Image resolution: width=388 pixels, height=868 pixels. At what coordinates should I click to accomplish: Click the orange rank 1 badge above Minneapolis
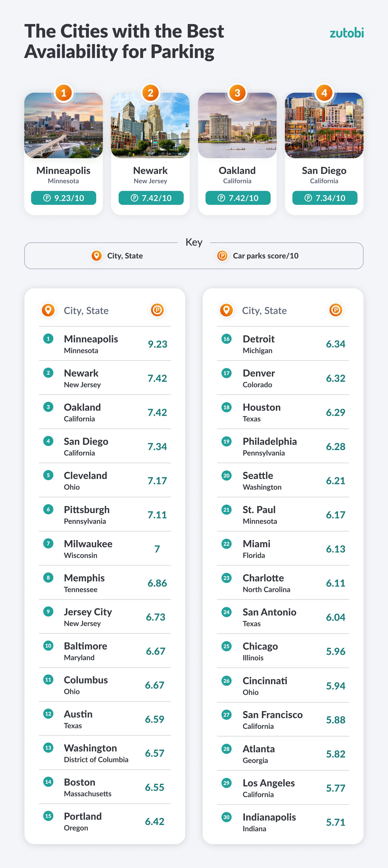pyautogui.click(x=63, y=93)
